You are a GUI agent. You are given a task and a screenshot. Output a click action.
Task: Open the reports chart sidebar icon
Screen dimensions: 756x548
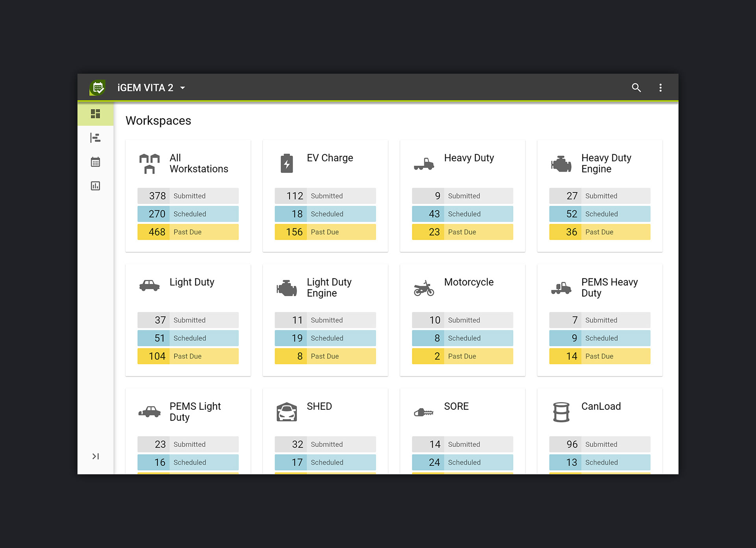95,186
